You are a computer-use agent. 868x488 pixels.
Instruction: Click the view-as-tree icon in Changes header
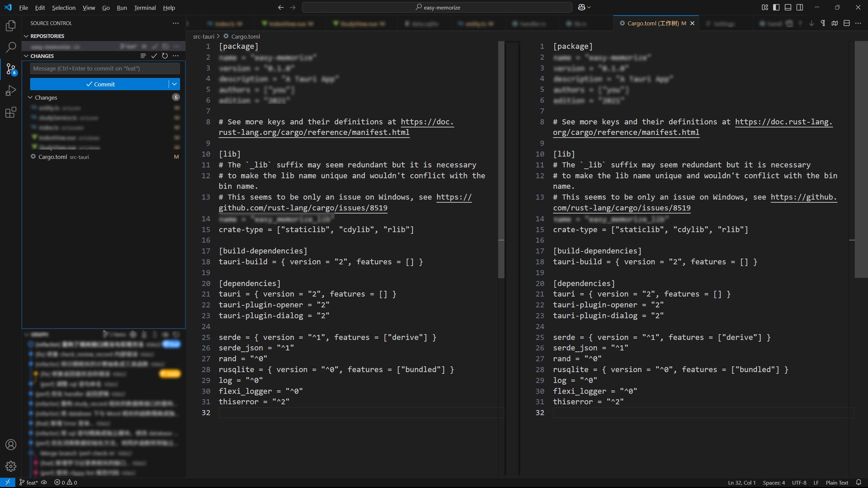[143, 56]
